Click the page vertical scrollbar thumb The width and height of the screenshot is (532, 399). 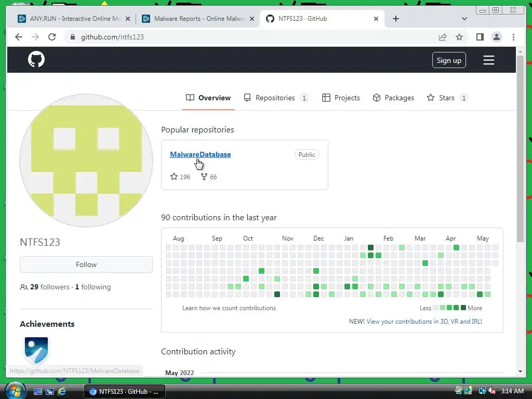point(521,148)
